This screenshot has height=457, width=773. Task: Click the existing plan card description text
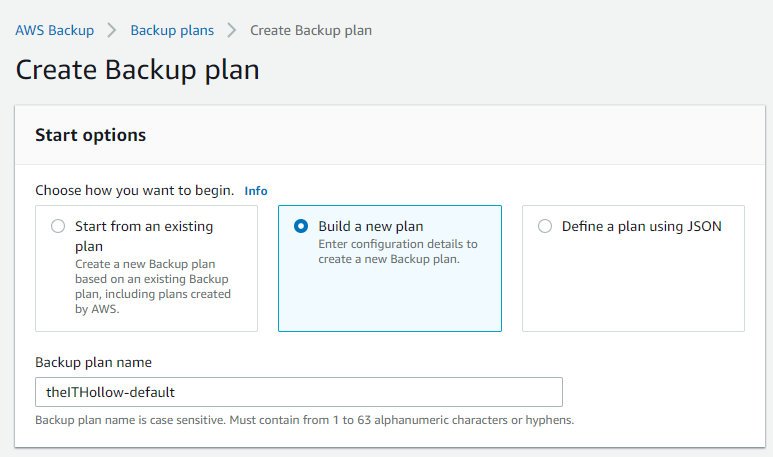(x=153, y=287)
